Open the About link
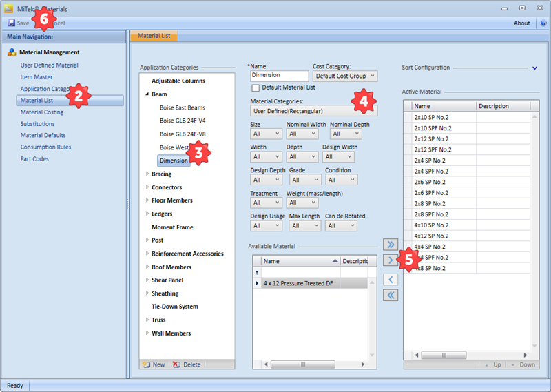The width and height of the screenshot is (551, 392). [x=521, y=23]
